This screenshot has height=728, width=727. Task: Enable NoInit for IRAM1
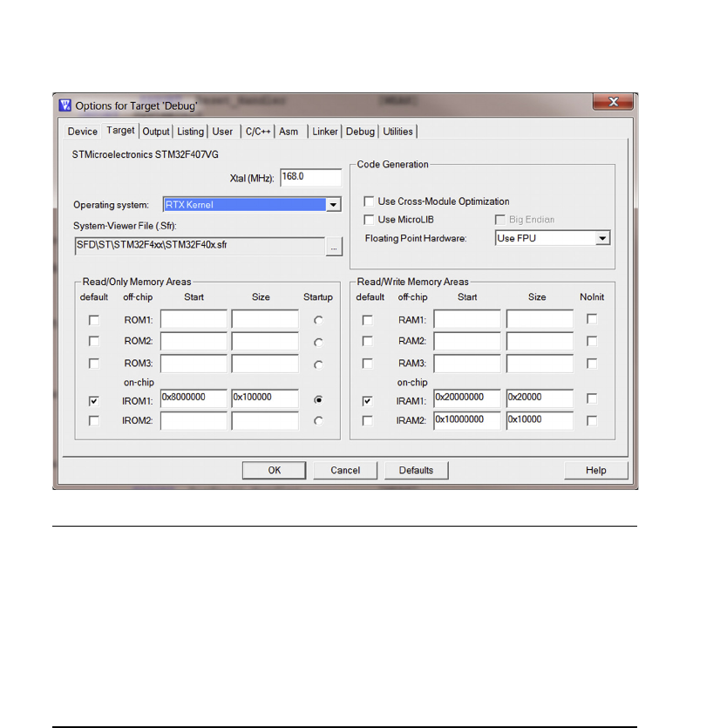[x=591, y=398]
